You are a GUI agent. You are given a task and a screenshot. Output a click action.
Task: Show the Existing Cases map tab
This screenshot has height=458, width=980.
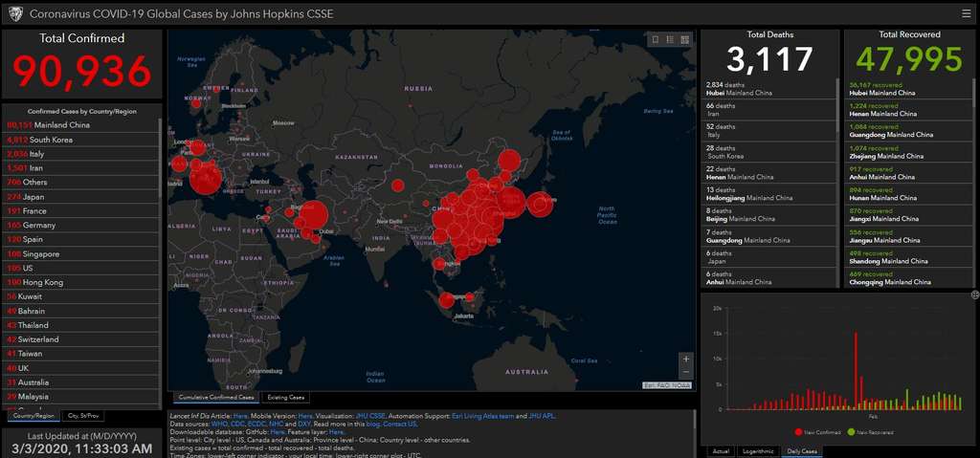click(284, 397)
